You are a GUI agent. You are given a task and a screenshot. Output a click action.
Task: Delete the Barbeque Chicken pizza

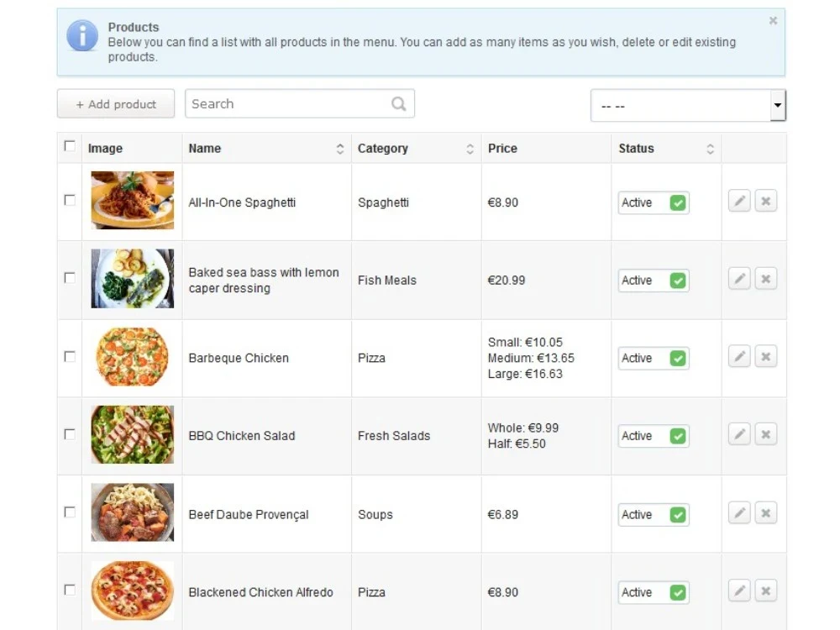[x=765, y=356]
